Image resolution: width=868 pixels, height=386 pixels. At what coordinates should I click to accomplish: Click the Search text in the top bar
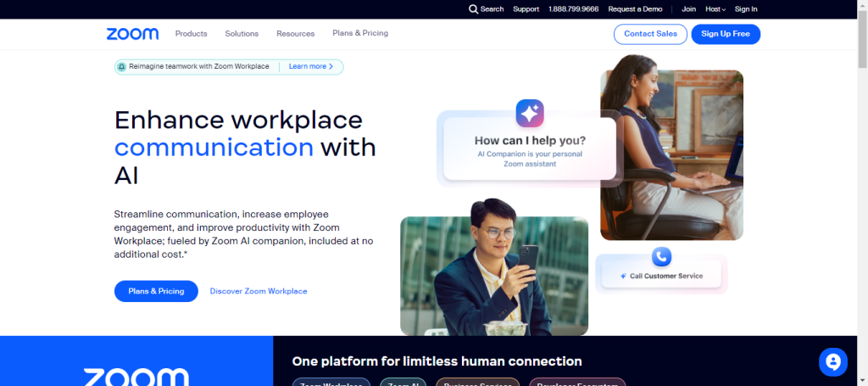(492, 9)
